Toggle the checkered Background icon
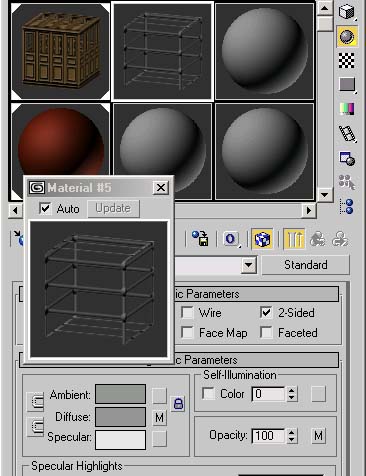 [347, 60]
